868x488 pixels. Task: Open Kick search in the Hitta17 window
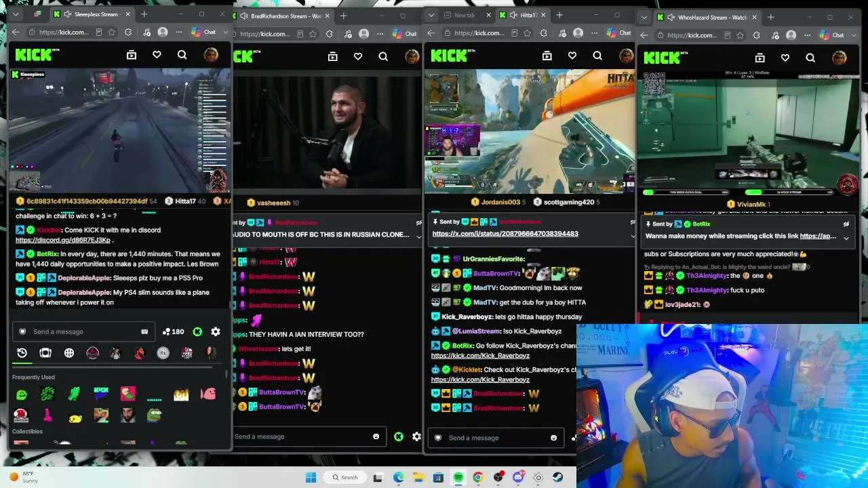click(597, 56)
